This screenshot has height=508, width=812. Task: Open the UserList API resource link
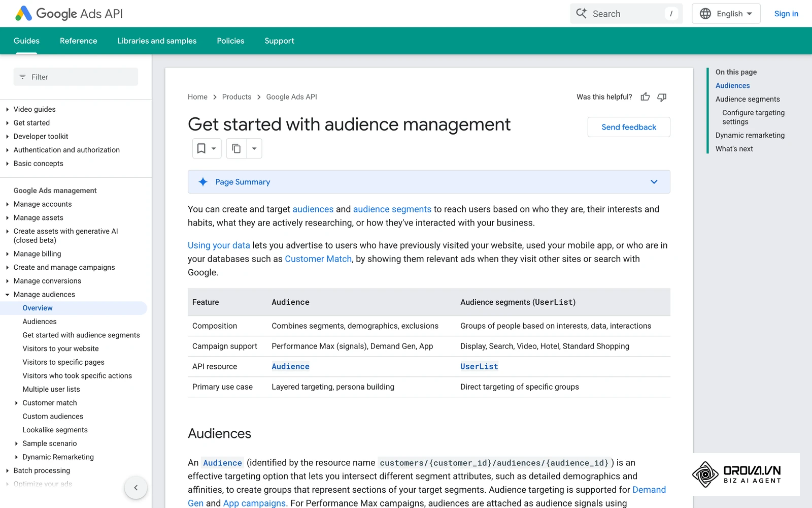pos(479,366)
